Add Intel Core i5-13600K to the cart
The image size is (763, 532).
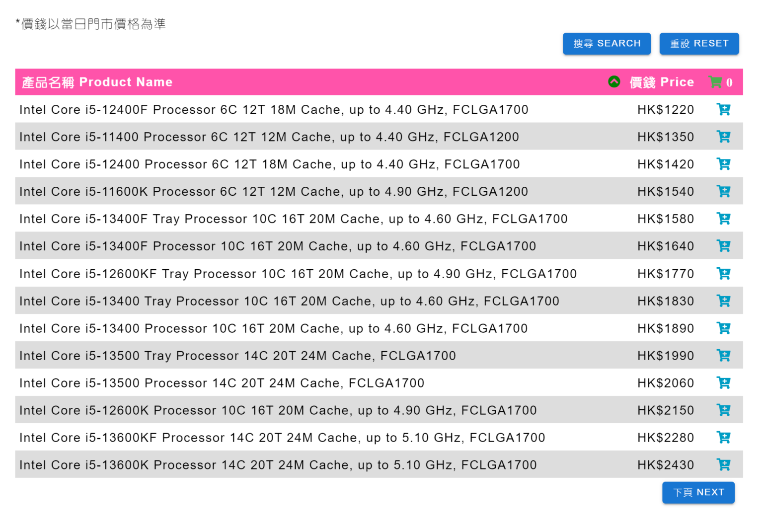point(724,464)
